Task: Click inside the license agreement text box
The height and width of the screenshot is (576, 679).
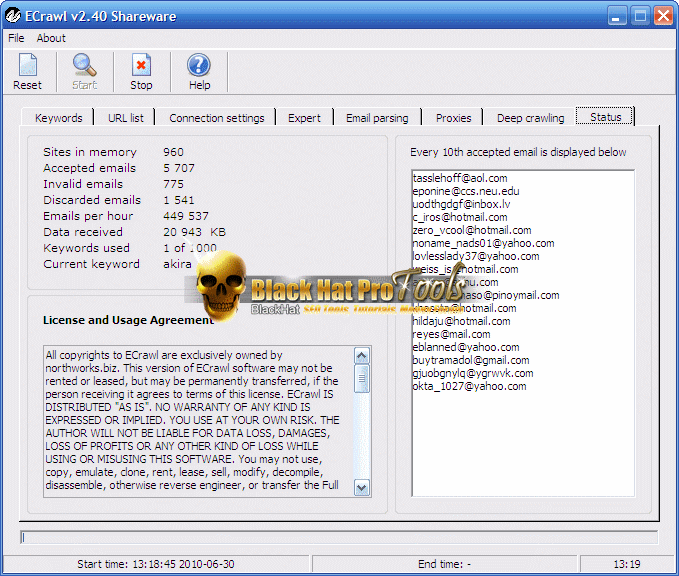Action: tap(199, 421)
